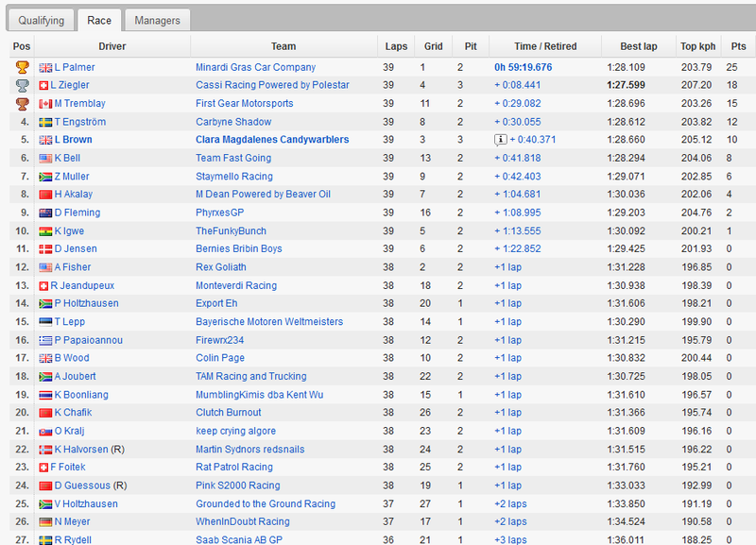The height and width of the screenshot is (545, 756).
Task: Click the Ghana flag beside K Igwe
Action: 45,231
